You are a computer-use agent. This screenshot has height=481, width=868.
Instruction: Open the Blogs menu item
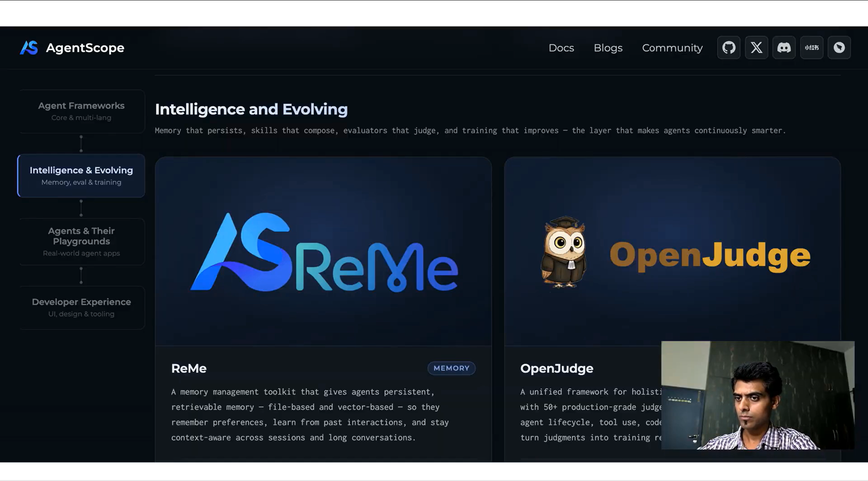point(608,48)
